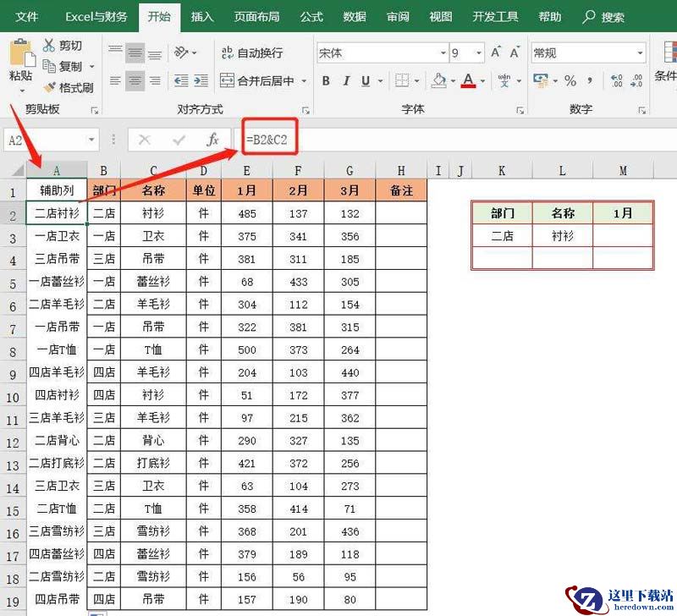Click formula bar containing =B2&C2
This screenshot has width=677, height=616.
(x=455, y=140)
